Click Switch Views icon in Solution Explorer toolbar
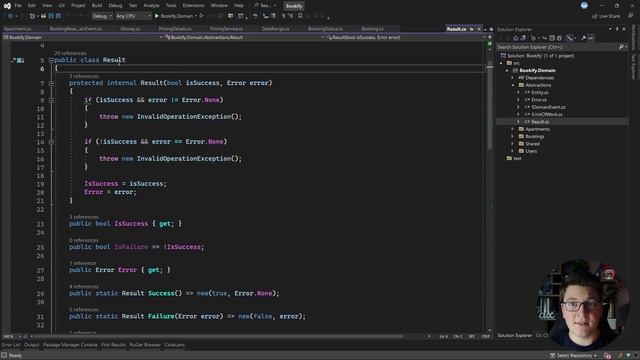Screen dimensions: 640x360 pyautogui.click(x=523, y=38)
